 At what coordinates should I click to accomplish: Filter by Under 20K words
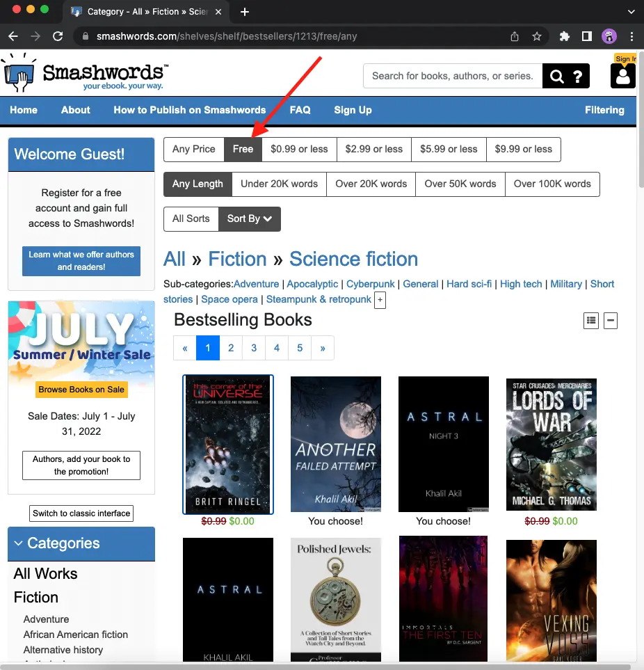point(280,184)
